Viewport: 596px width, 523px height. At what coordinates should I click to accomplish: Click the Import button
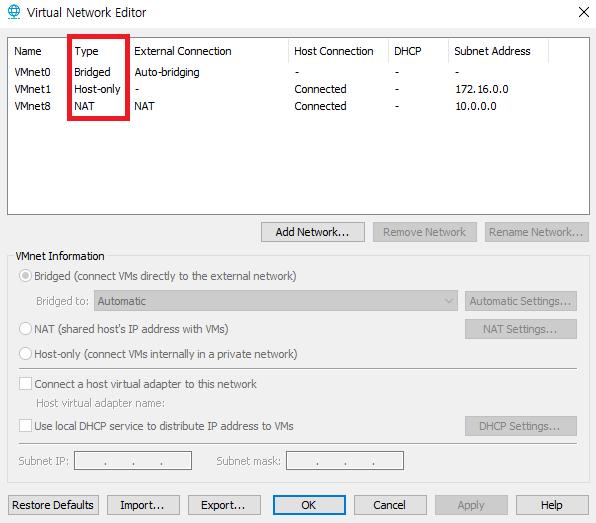[143, 505]
